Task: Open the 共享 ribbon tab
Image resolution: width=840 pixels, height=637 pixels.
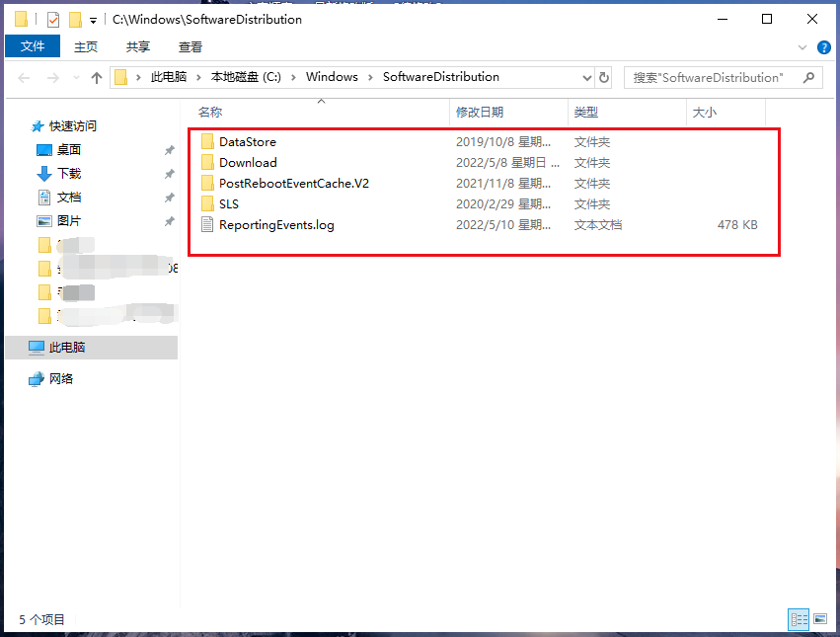Action: 138,46
